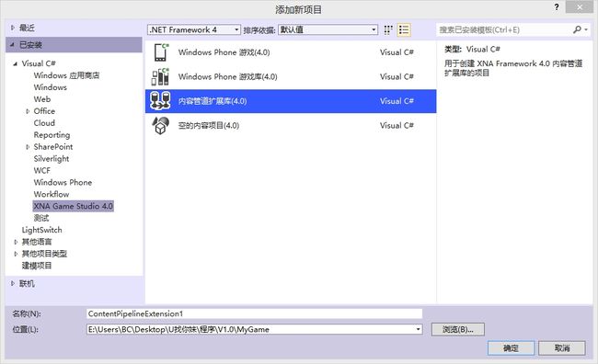Click the 空的内容项目(4.0) template icon
The width and height of the screenshot is (598, 364).
pos(161,125)
